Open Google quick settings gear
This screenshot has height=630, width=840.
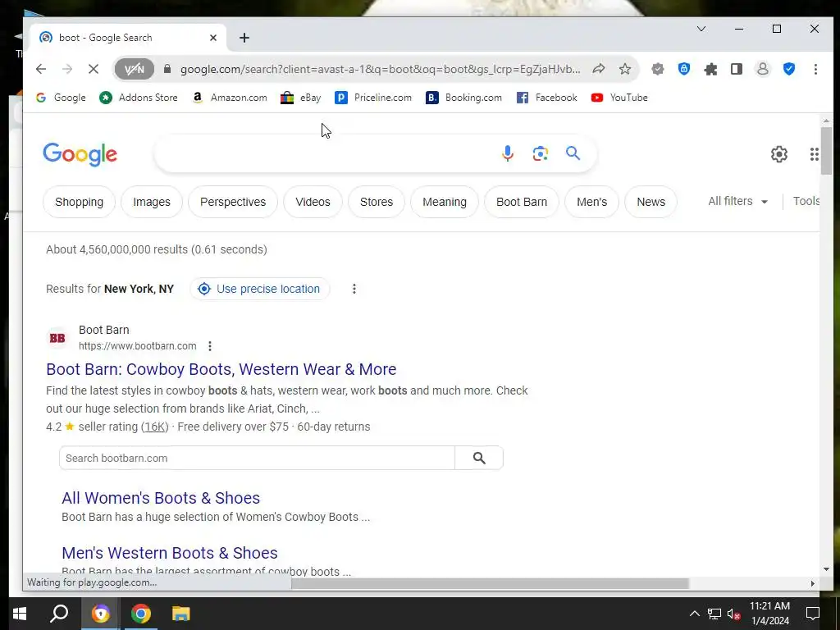point(779,154)
